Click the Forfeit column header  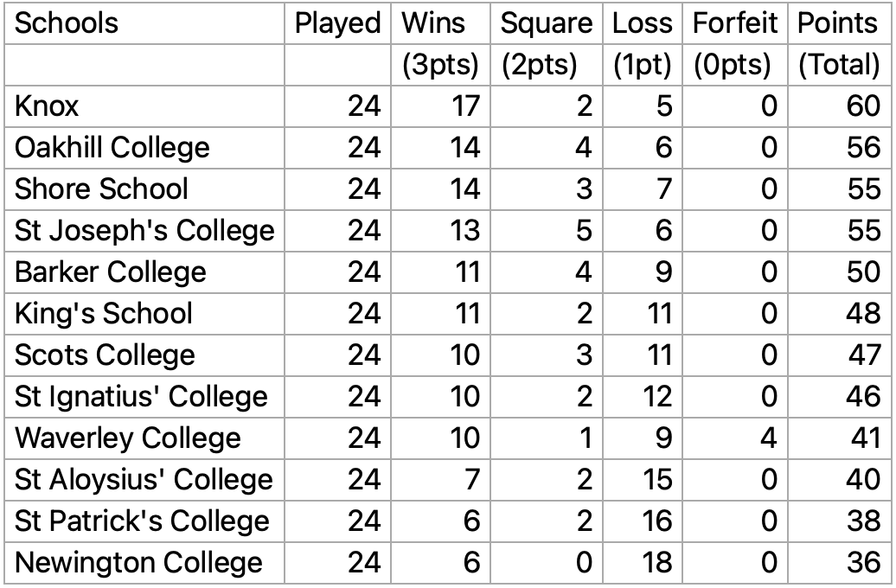[x=734, y=23]
